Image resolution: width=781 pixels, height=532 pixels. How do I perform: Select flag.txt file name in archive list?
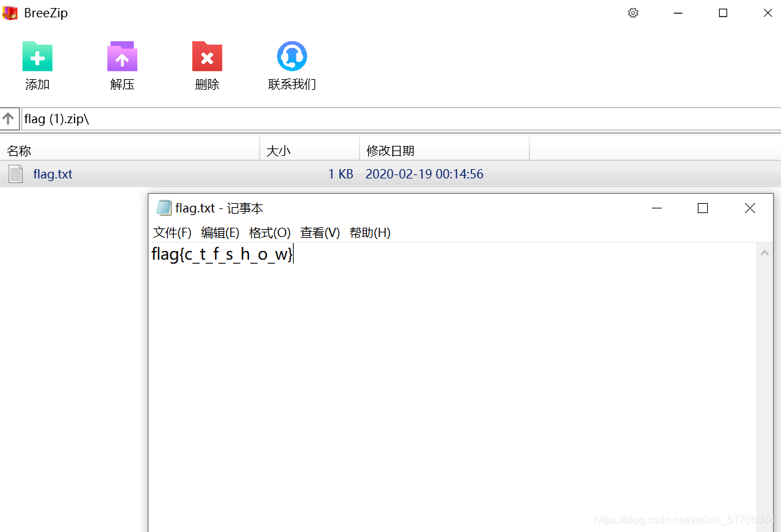point(53,174)
